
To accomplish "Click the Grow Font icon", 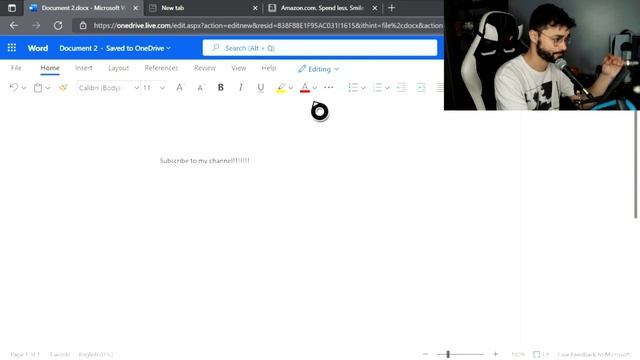I will pyautogui.click(x=180, y=87).
